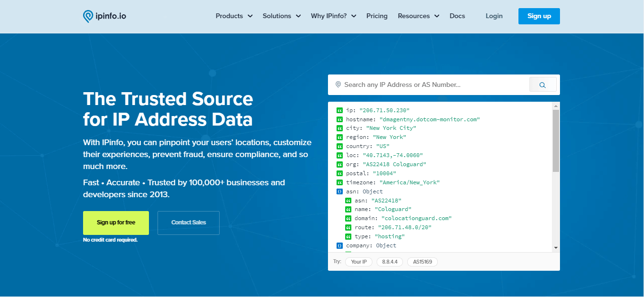Click the quote icon beside timezone row

click(339, 182)
